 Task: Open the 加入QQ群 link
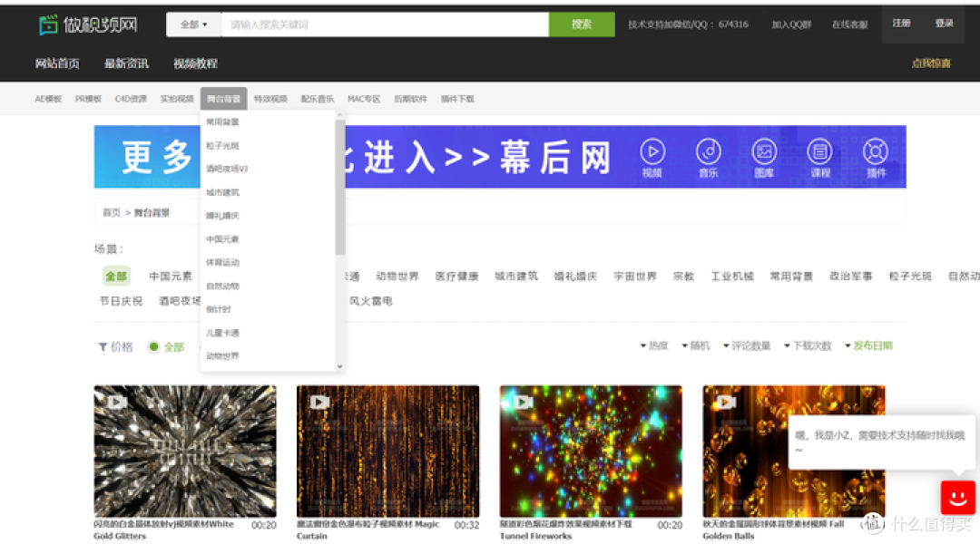tap(791, 24)
